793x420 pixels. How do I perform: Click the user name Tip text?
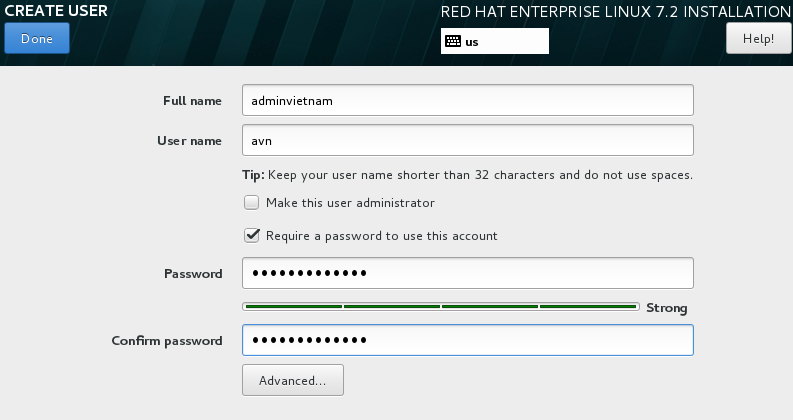coord(467,175)
